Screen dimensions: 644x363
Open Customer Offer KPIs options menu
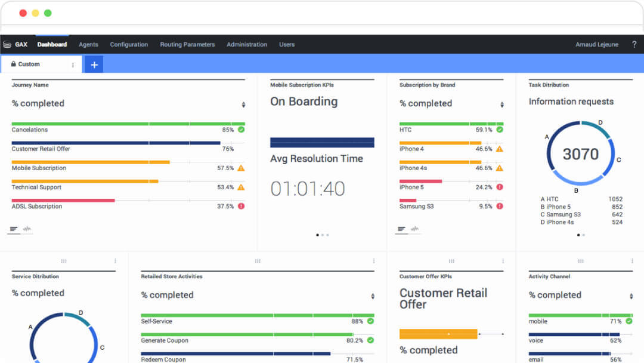click(x=503, y=261)
